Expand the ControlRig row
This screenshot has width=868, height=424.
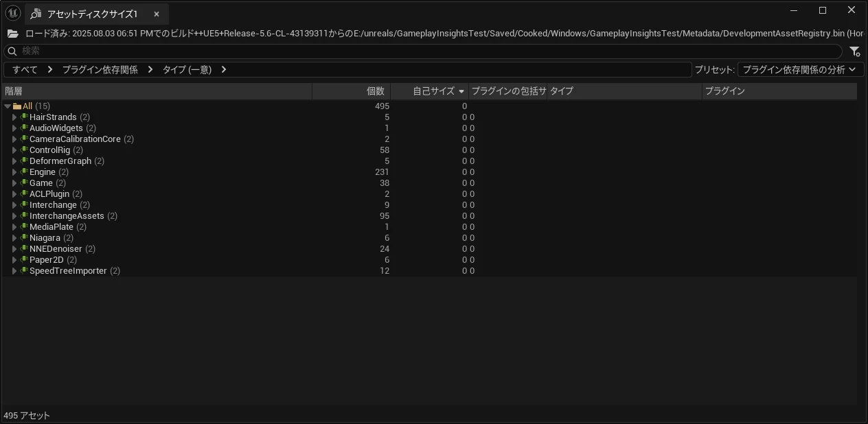pos(14,150)
